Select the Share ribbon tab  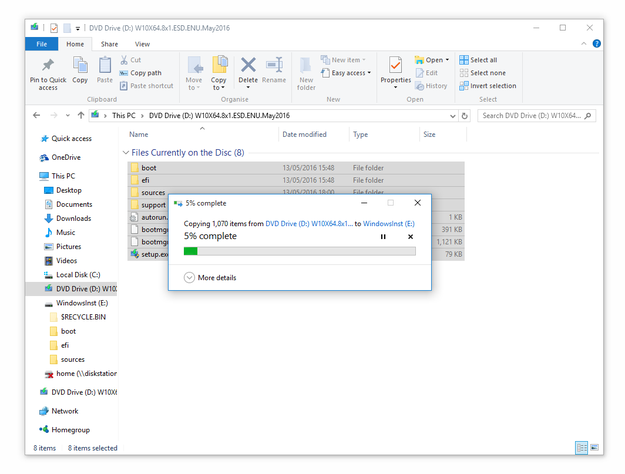coord(109,44)
